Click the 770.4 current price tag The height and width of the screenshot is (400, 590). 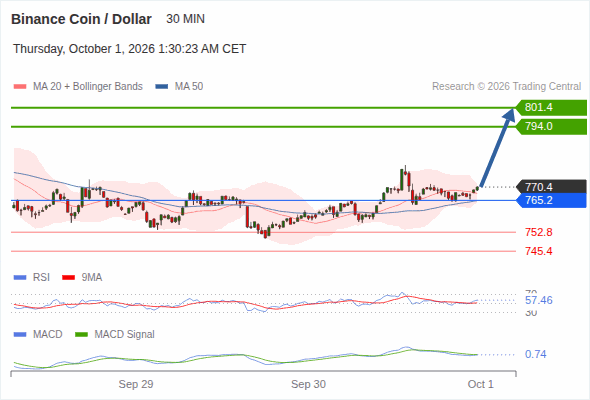coord(551,187)
